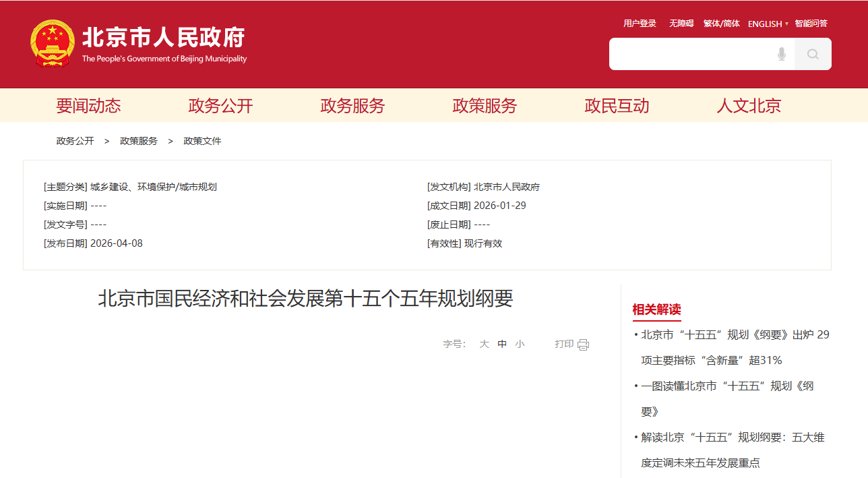Image resolution: width=868 pixels, height=478 pixels.
Task: Set font size to medium (中)
Action: (502, 344)
